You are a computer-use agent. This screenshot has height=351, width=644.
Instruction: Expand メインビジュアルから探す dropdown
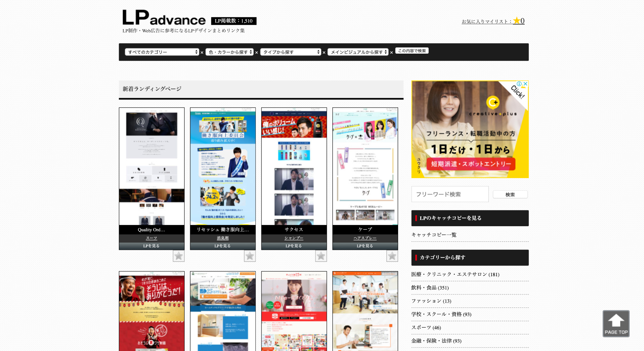(358, 52)
